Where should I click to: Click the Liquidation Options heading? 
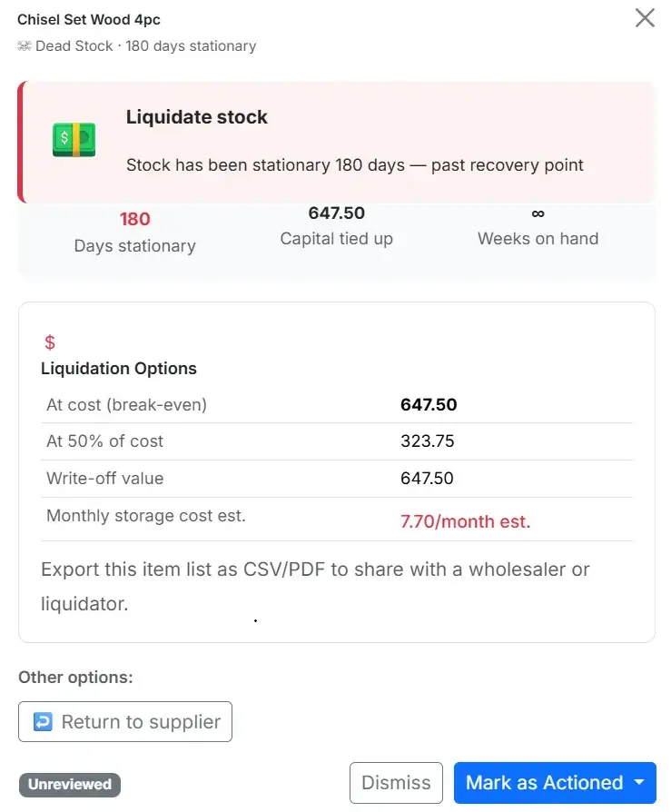(x=119, y=368)
